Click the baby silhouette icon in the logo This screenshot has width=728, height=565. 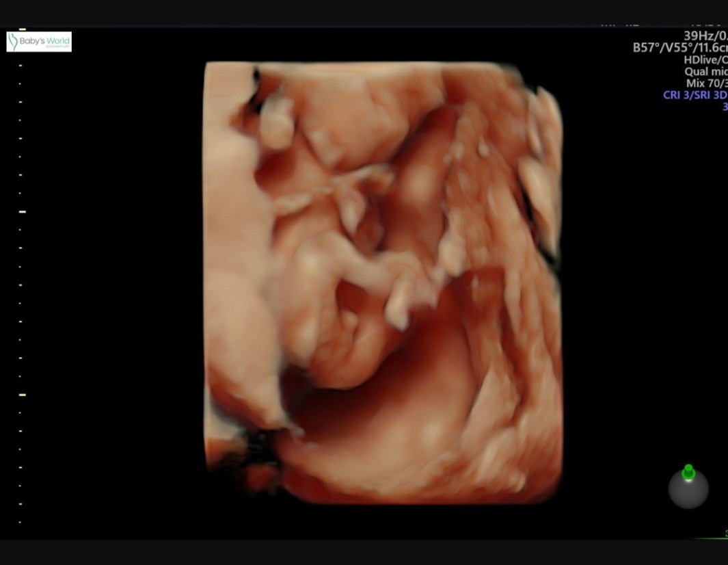[13, 42]
